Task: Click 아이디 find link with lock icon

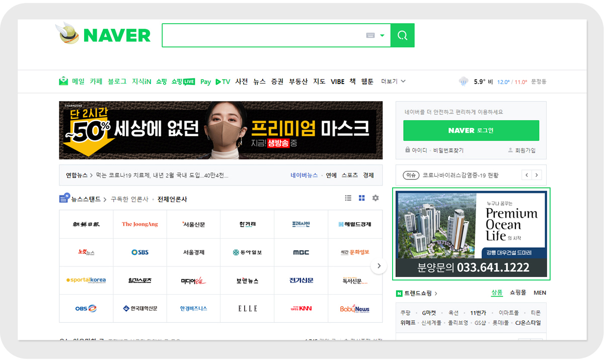Action: pos(416,150)
